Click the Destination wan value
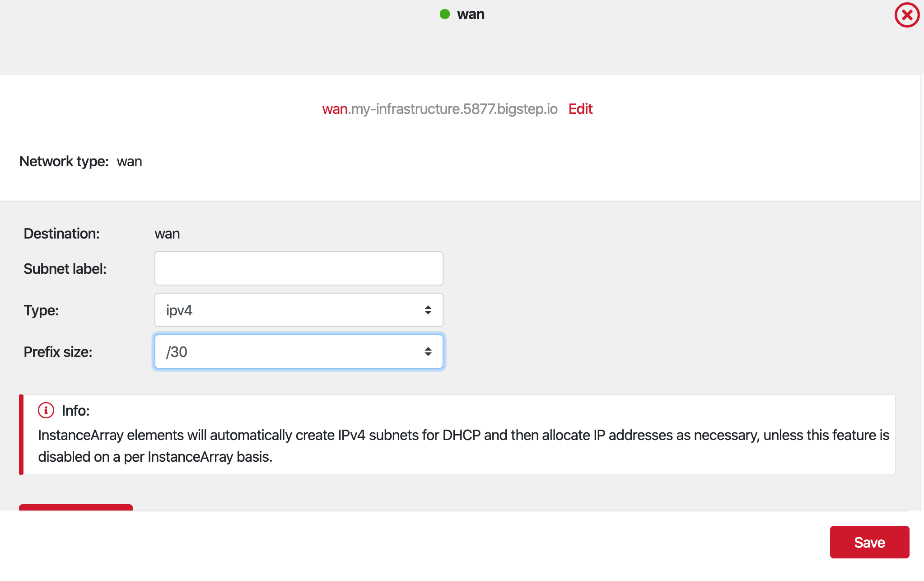 click(167, 234)
